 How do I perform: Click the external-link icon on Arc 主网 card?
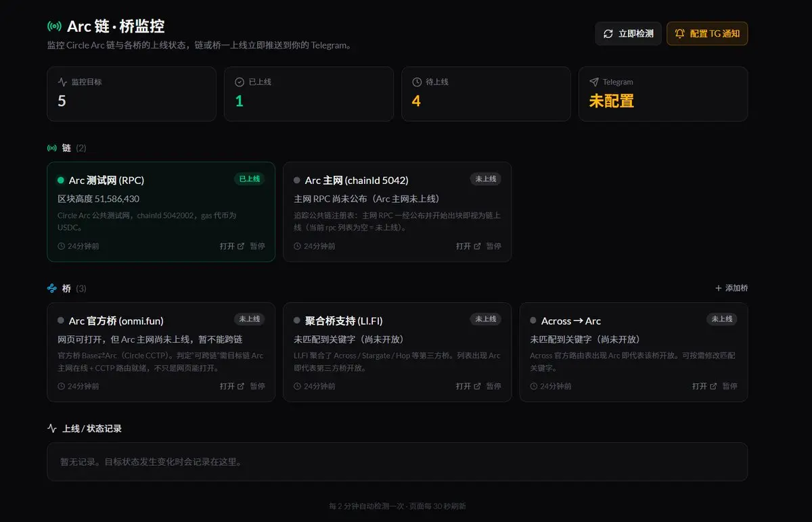tap(477, 246)
